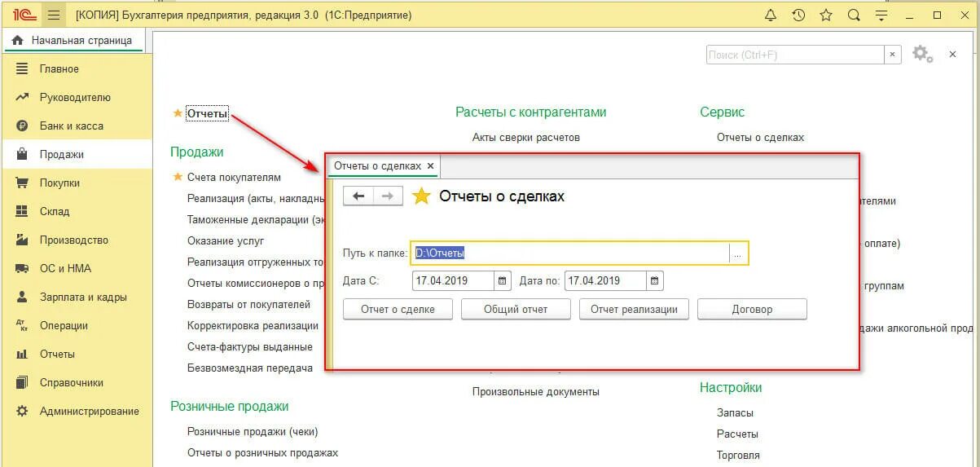
Task: Go to Банк и касса section
Action: tap(76, 126)
